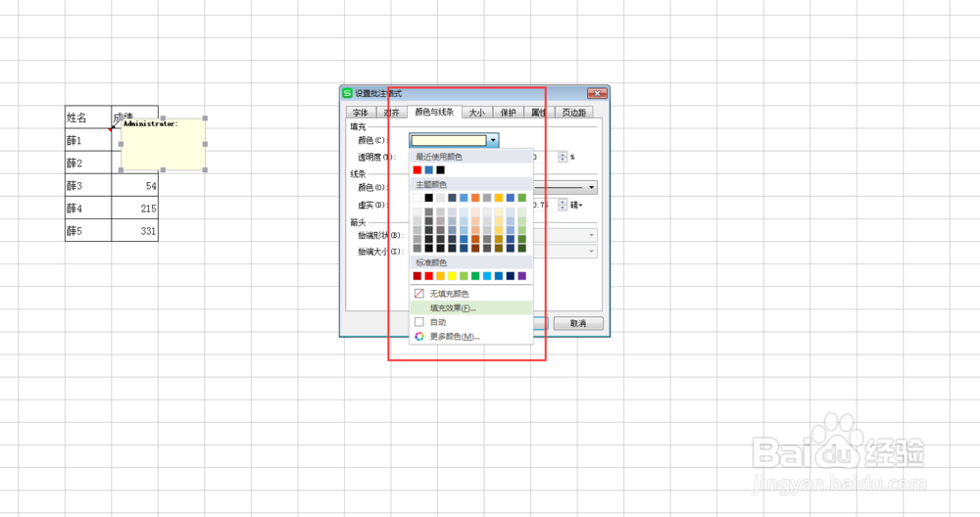The width and height of the screenshot is (980, 517).
Task: Choose orange in theme colors top row
Action: coord(475,198)
